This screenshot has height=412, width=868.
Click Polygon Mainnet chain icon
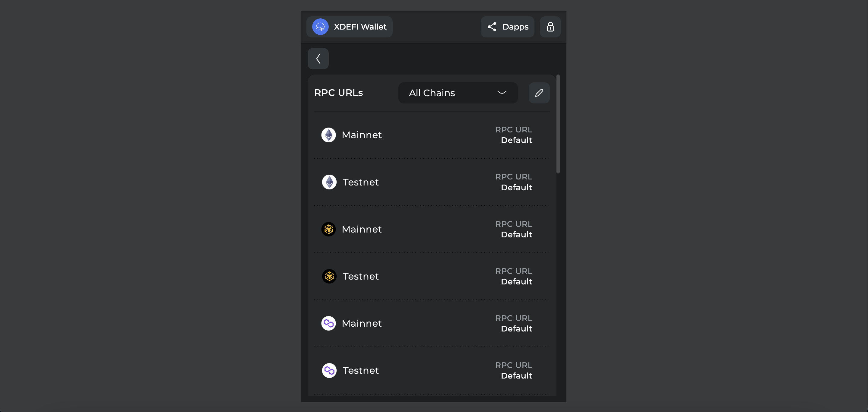click(328, 323)
